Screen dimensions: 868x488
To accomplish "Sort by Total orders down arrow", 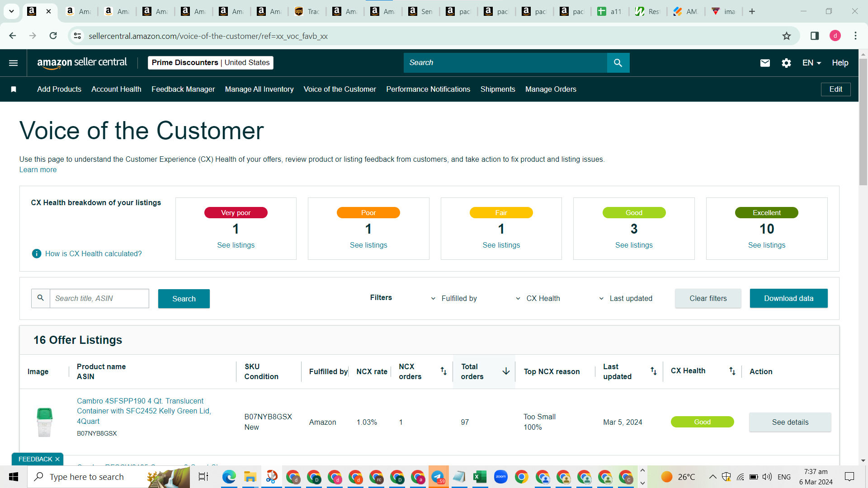I will click(506, 371).
